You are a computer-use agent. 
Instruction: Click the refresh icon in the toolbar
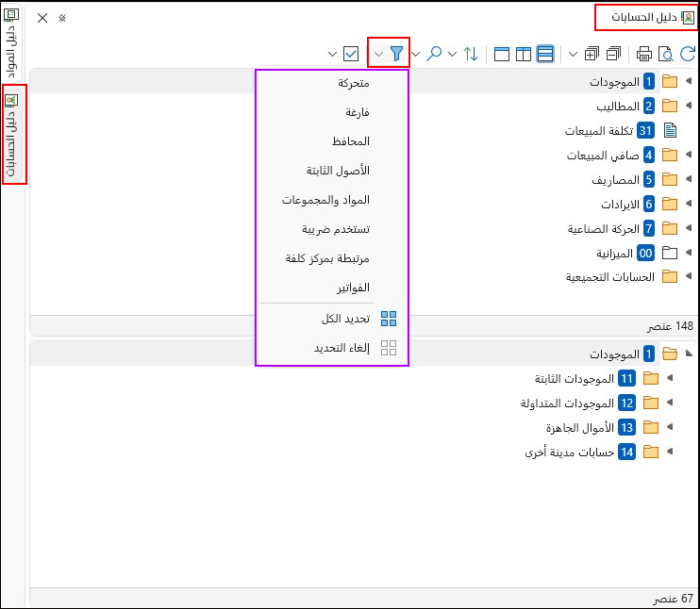(x=688, y=54)
